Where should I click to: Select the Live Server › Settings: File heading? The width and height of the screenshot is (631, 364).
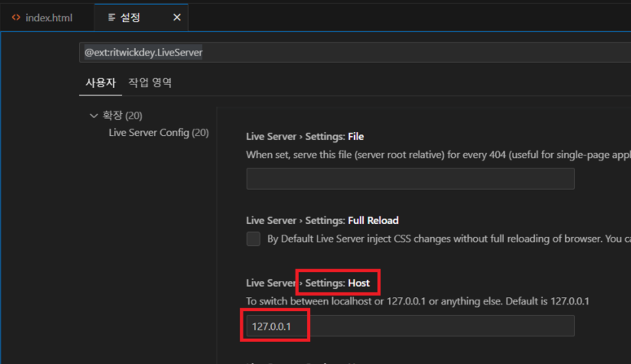[305, 137]
